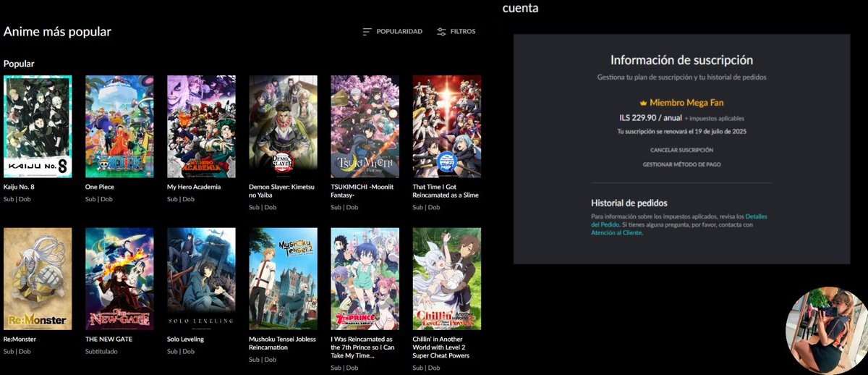The height and width of the screenshot is (375, 868).
Task: Click the sort icon beside POPULARIDAD
Action: (367, 32)
